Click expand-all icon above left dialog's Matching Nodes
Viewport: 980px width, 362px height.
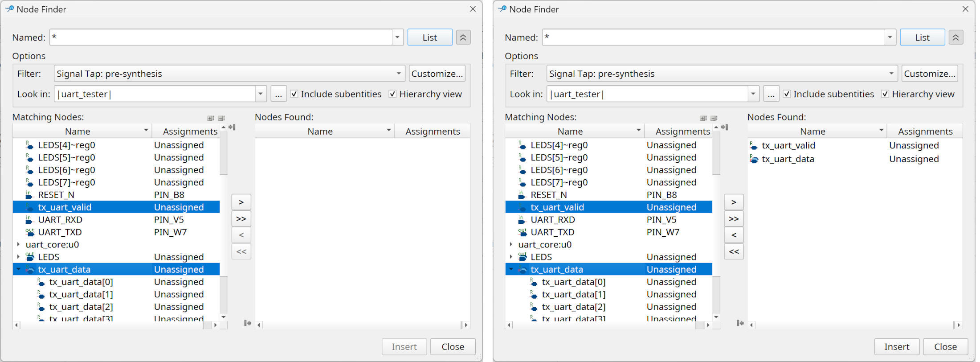tap(211, 118)
